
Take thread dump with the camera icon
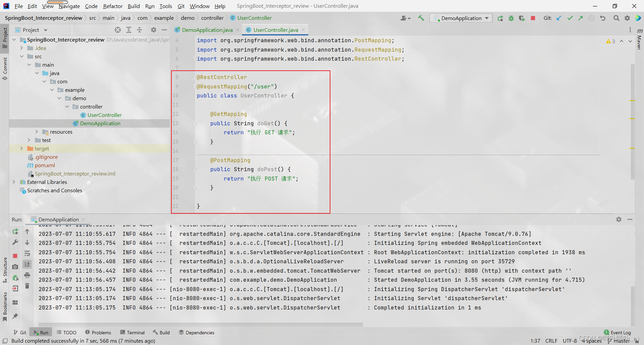[15, 267]
